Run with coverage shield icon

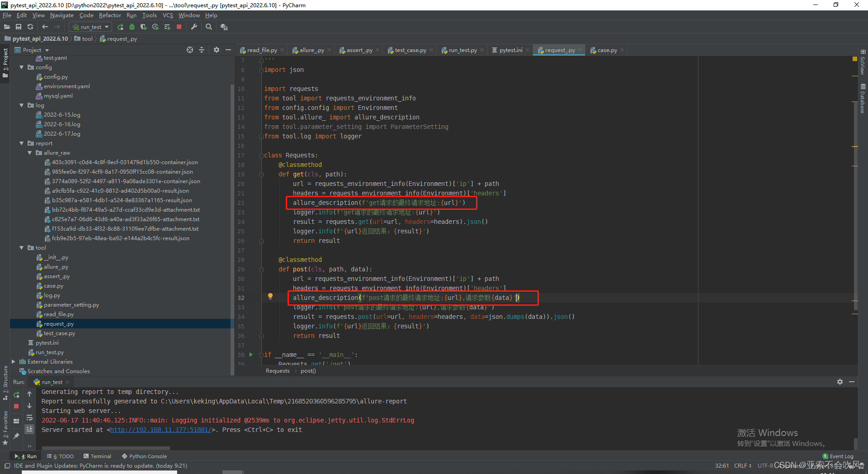[144, 27]
